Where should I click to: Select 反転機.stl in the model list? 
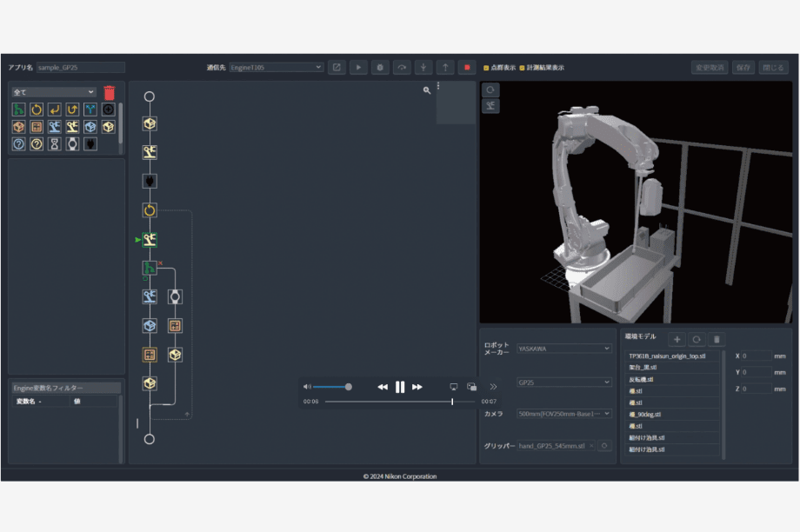[672, 379]
